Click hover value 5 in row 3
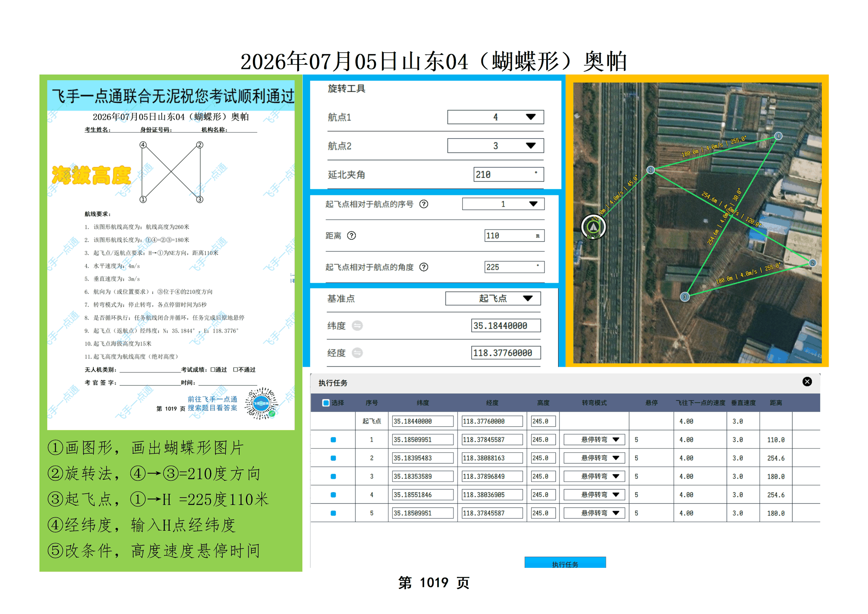Image resolution: width=868 pixels, height=614 pixels. 636,477
